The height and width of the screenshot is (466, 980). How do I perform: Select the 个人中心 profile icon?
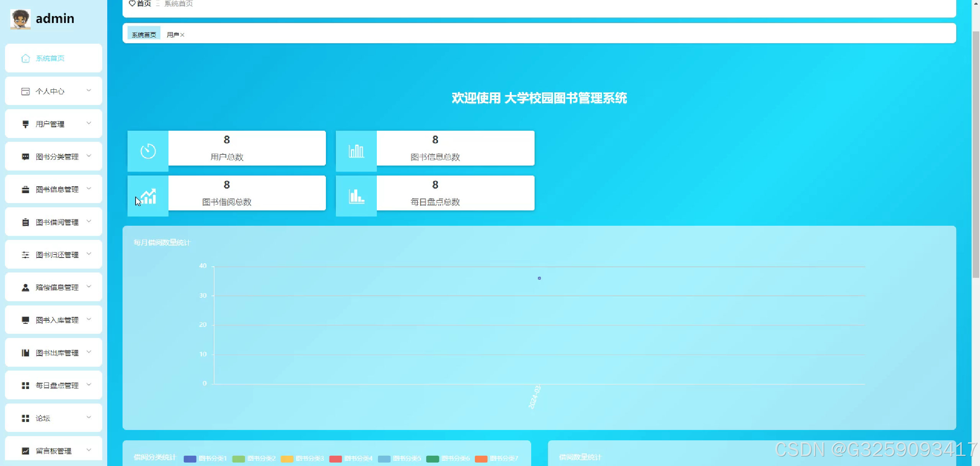(25, 91)
